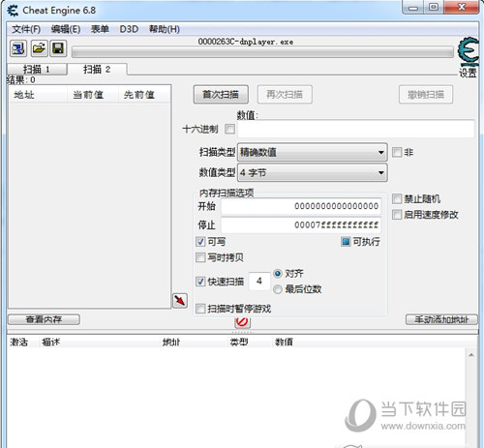Screen dimensions: 484x448
Task: Toggle the 十六进制 hex checkbox
Action: 229,130
